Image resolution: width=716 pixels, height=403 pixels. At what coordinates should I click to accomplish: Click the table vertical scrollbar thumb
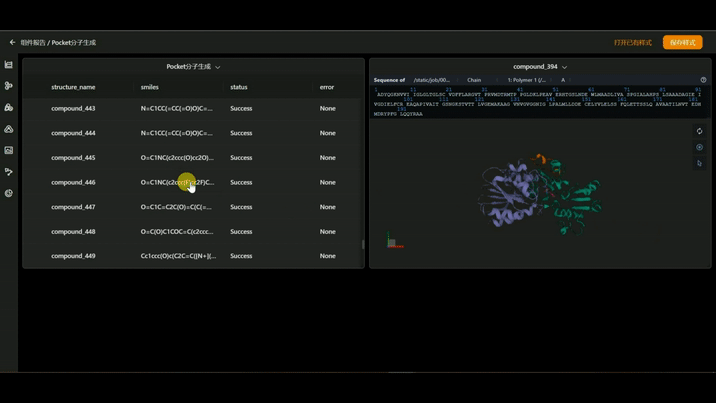[x=363, y=244]
